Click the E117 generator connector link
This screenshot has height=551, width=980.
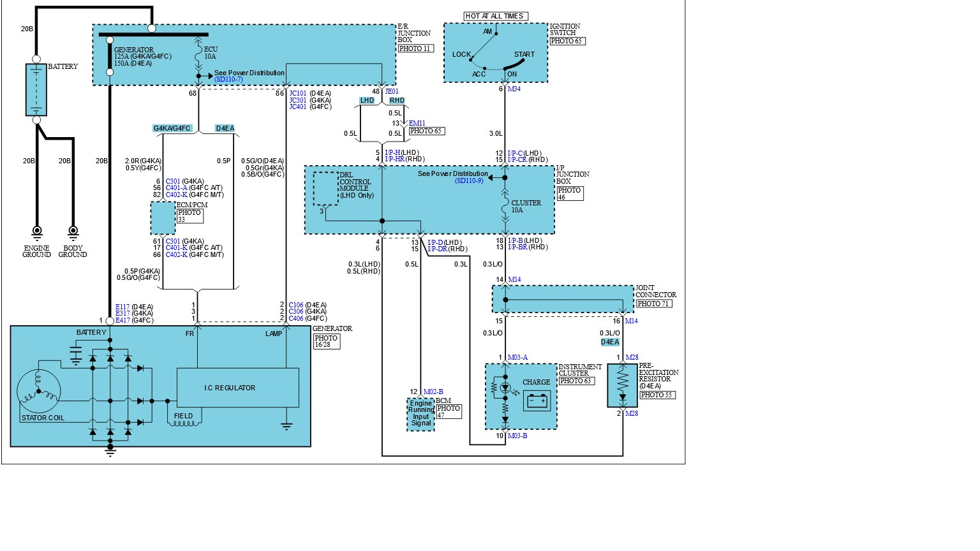click(x=122, y=307)
